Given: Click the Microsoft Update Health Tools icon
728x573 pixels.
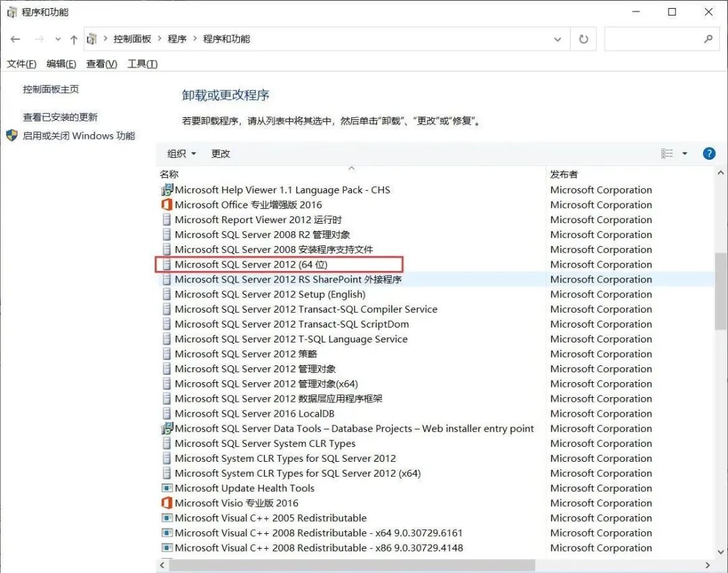Looking at the screenshot, I should click(x=166, y=488).
